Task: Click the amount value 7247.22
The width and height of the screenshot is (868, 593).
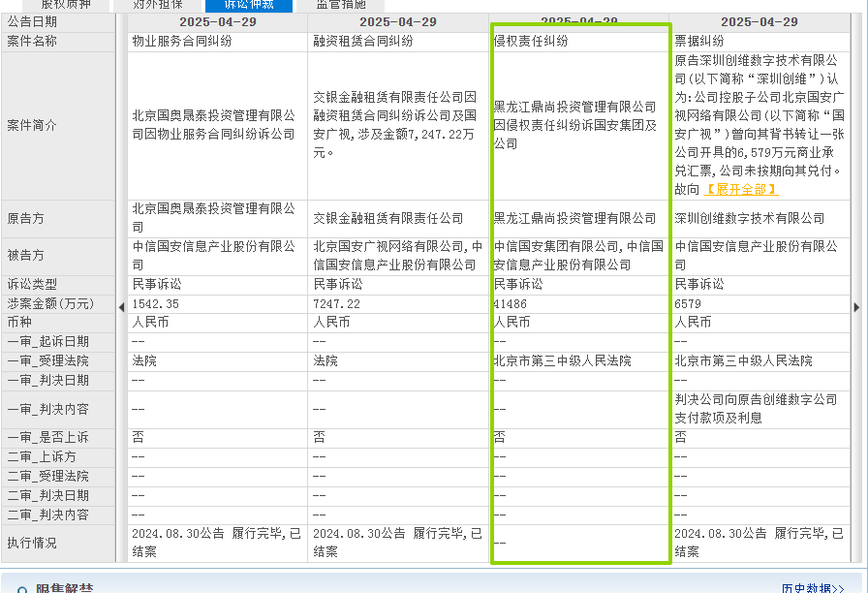Action: click(x=336, y=304)
